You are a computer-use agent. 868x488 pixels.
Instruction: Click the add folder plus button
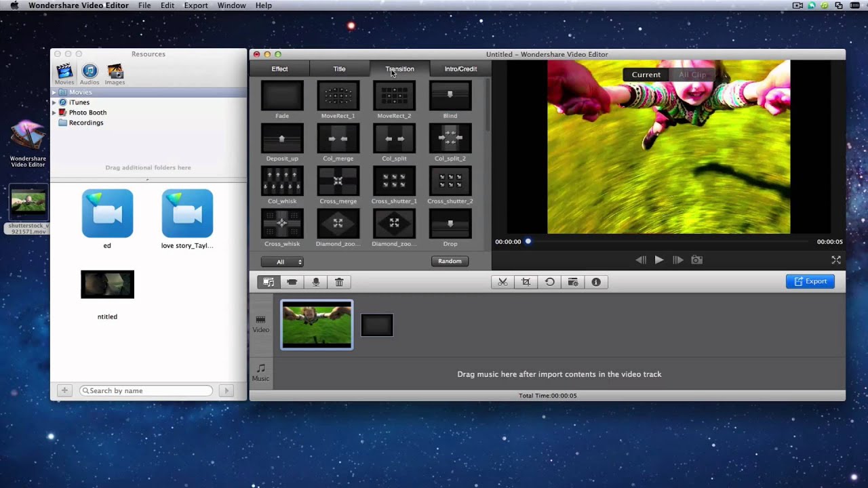pos(64,390)
